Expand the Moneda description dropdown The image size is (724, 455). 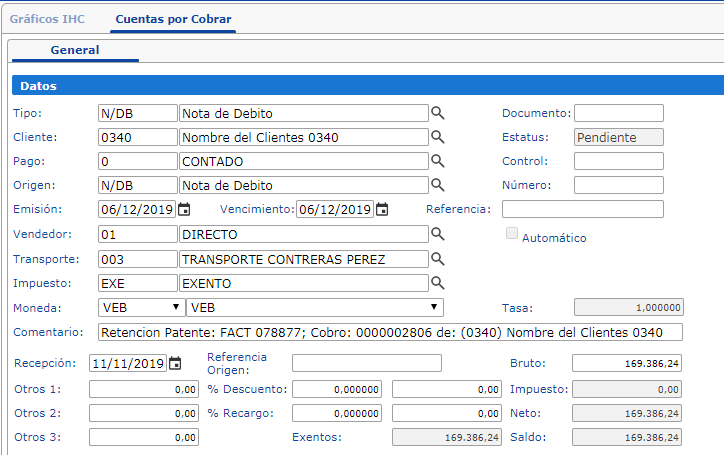point(315,307)
